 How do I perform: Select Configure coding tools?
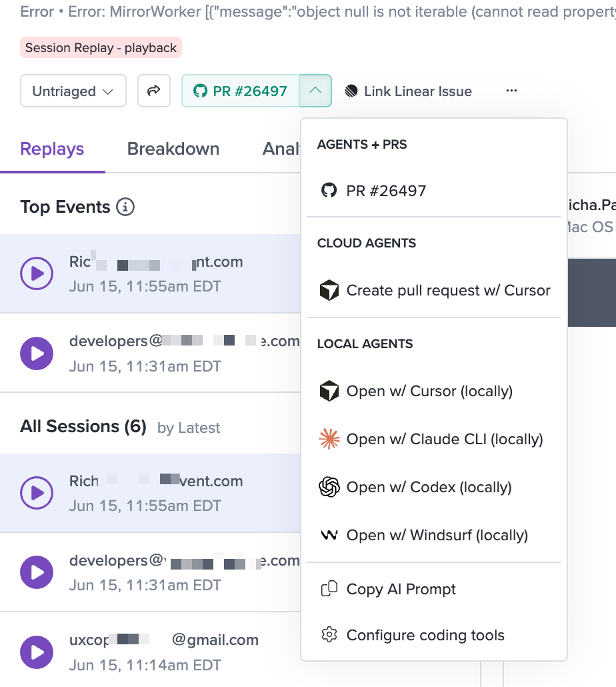pos(434,635)
